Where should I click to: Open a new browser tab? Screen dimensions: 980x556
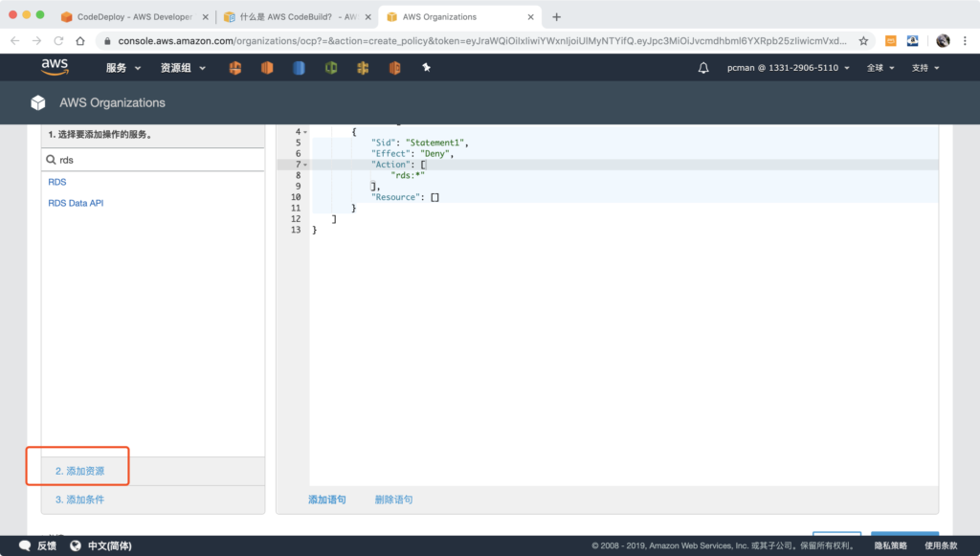pos(556,17)
